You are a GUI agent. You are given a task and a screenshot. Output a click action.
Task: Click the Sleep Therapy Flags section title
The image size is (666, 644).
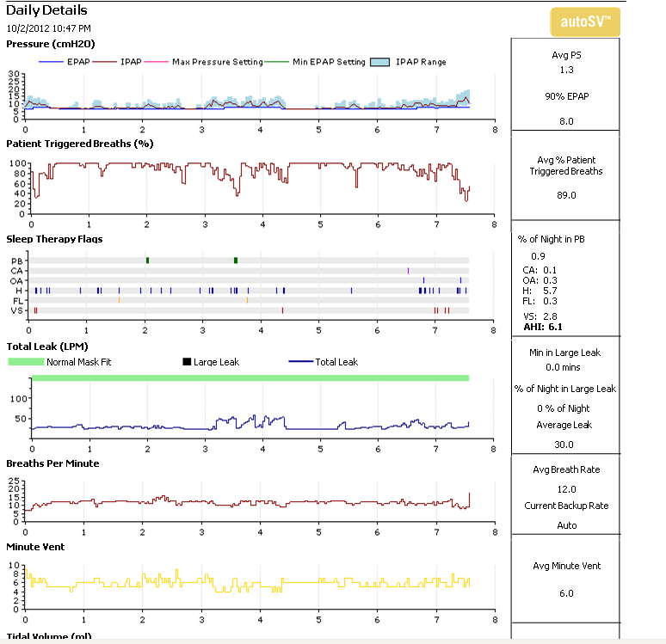click(x=54, y=239)
